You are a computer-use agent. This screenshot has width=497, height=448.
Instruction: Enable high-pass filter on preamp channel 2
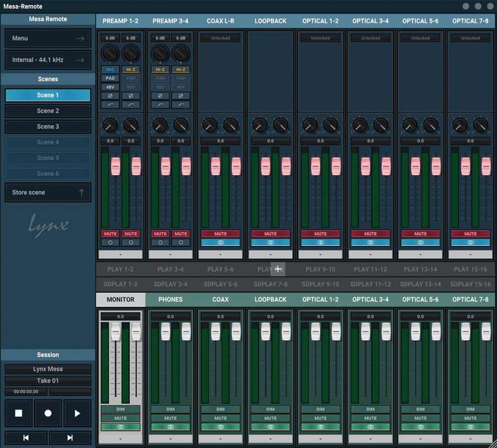(130, 105)
